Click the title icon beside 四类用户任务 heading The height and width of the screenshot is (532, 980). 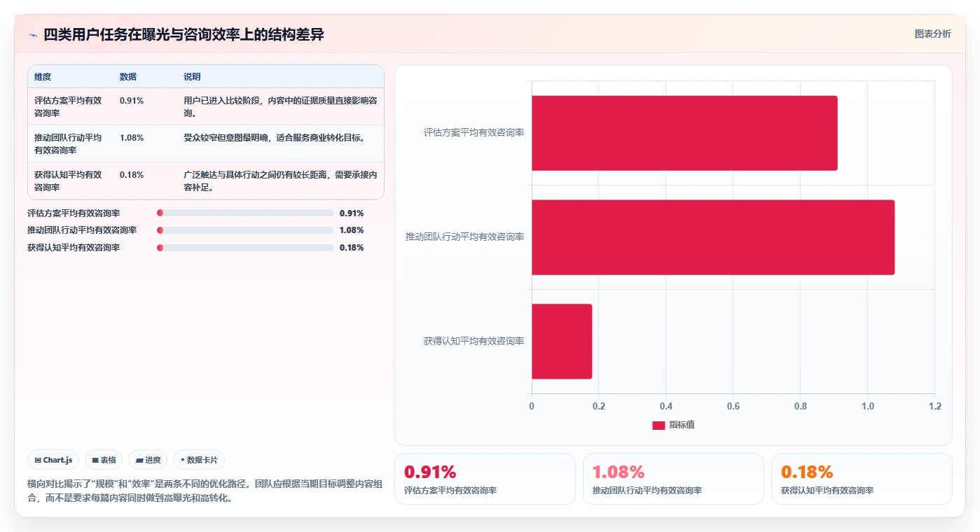(33, 35)
